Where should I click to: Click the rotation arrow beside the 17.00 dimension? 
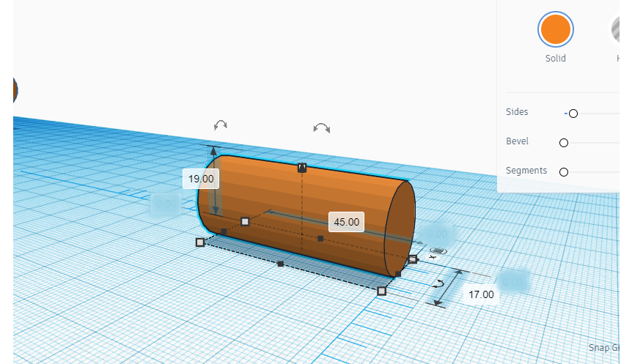438,284
